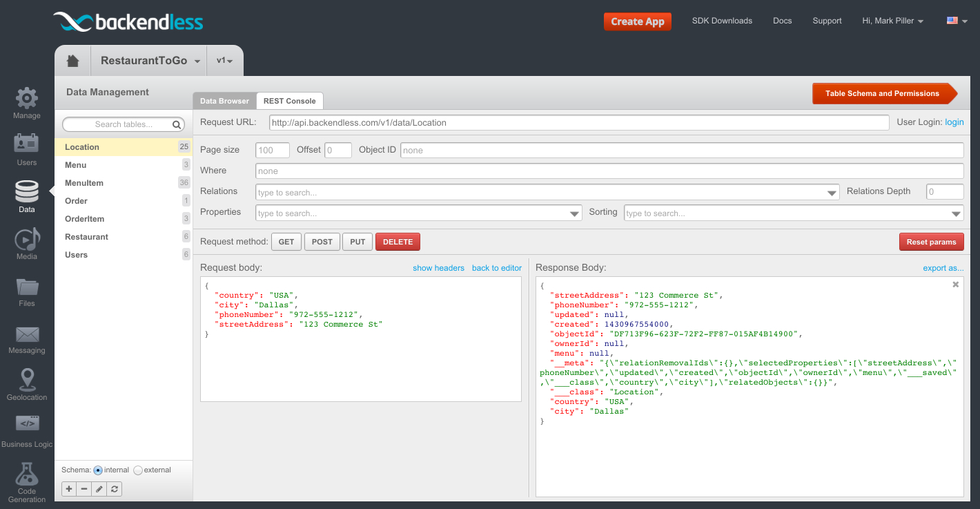Click inside the Request body editor
This screenshot has width=980, height=509.
point(361,339)
